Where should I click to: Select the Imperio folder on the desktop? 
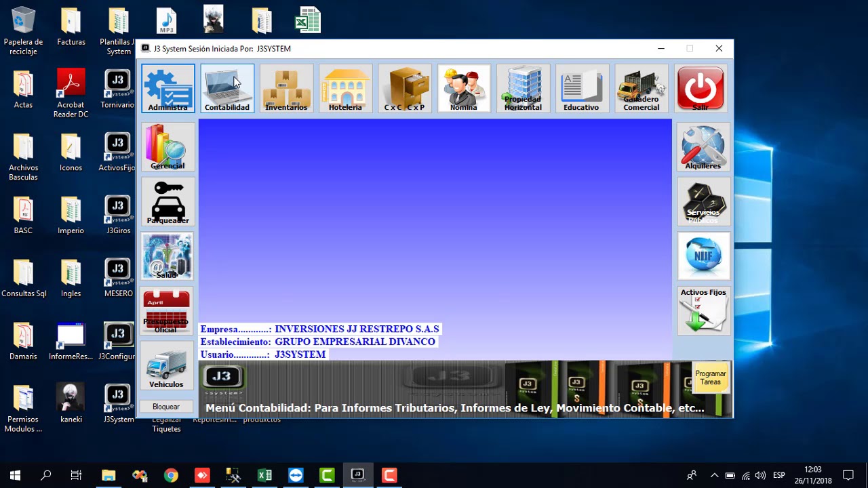[71, 216]
